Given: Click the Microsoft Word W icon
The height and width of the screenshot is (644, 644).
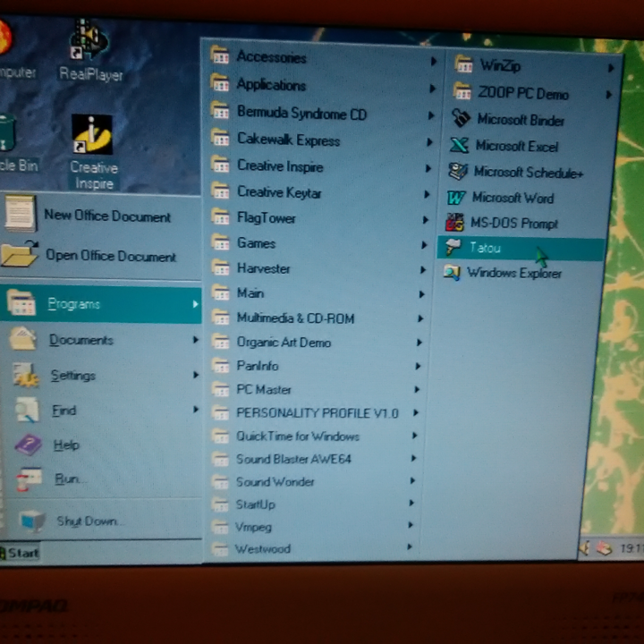Looking at the screenshot, I should (x=456, y=198).
